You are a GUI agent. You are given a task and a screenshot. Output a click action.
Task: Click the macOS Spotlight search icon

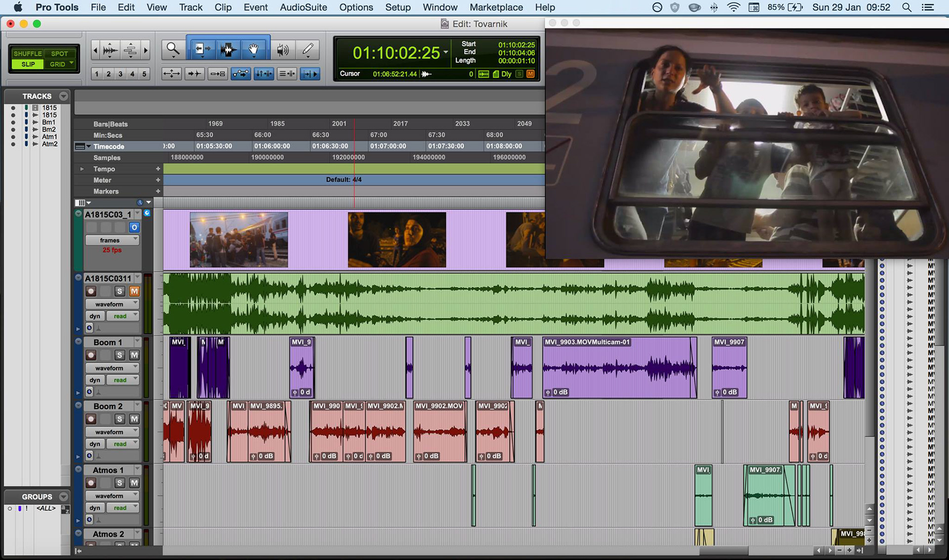pyautogui.click(x=906, y=7)
